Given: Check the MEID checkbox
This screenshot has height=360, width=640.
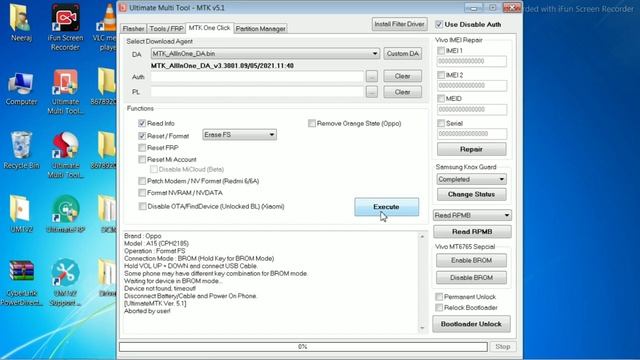Looking at the screenshot, I should [x=441, y=99].
